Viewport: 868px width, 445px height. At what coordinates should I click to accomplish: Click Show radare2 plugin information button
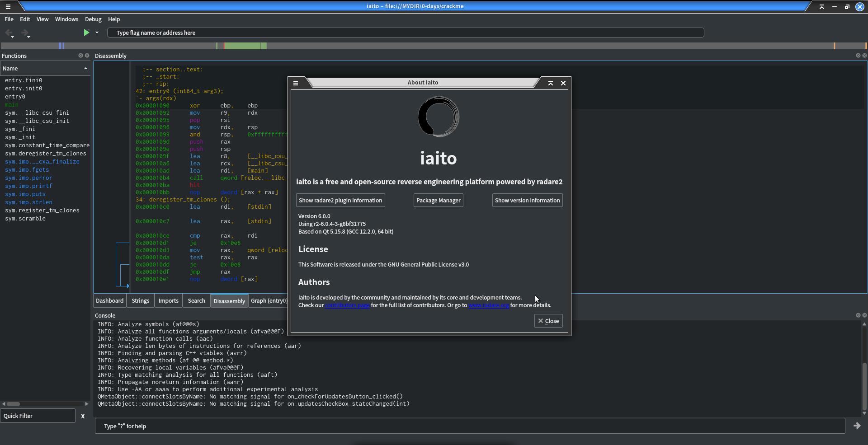tap(340, 201)
